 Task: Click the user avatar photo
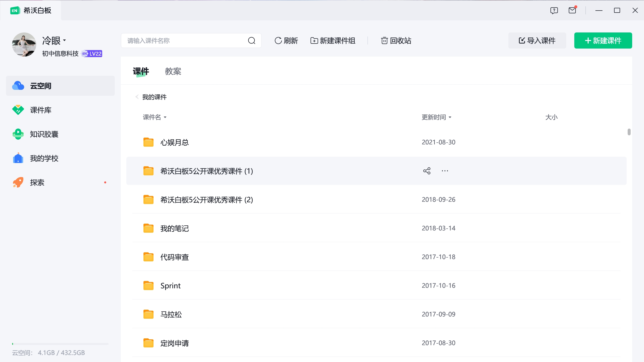pos(24,45)
